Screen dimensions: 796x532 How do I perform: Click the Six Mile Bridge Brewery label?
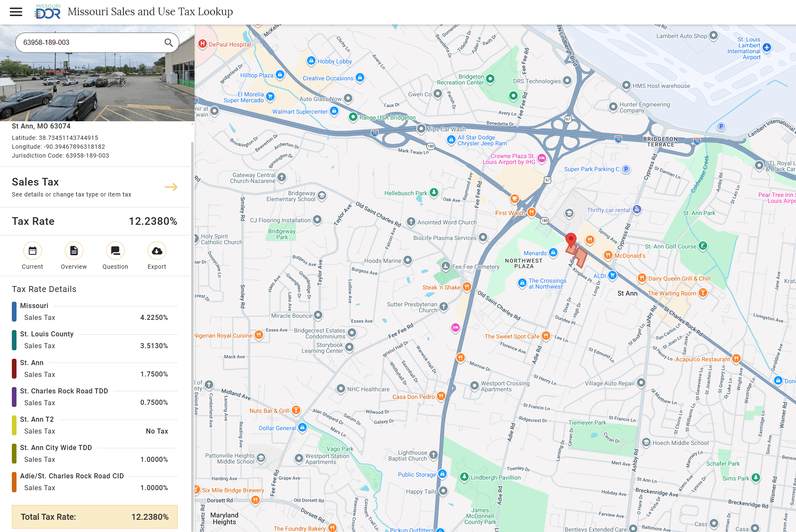233,490
